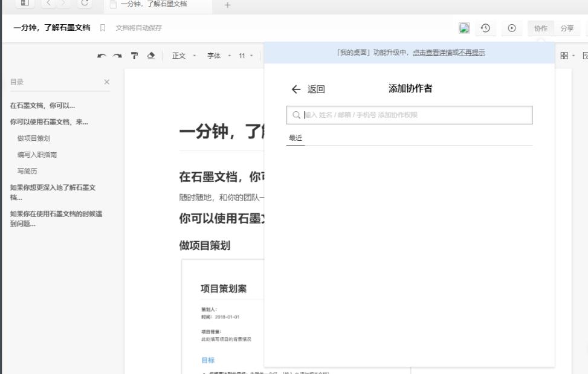The image size is (588, 374).
Task: Click the 文档将自动保存 status text
Action: coord(139,28)
